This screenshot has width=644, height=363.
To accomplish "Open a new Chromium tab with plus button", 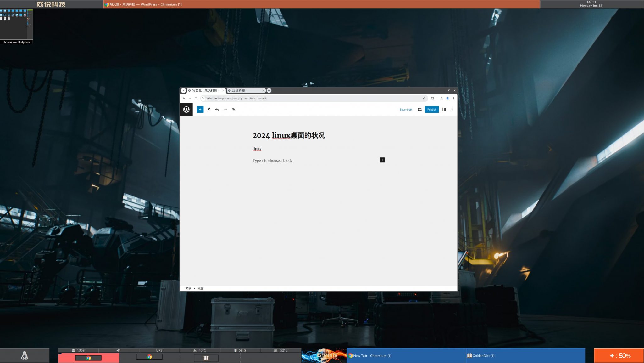I will 269,90.
